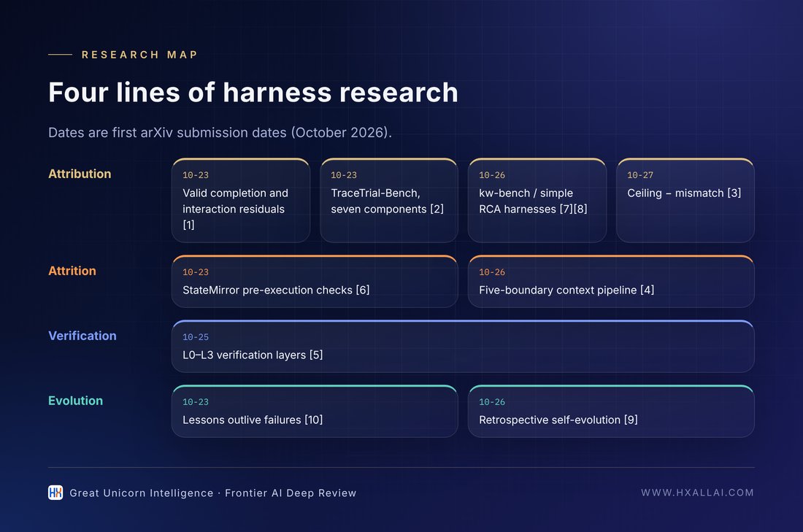Click the title 'Four lines of harness research'
Image resolution: width=803 pixels, height=532 pixels.
click(x=253, y=93)
